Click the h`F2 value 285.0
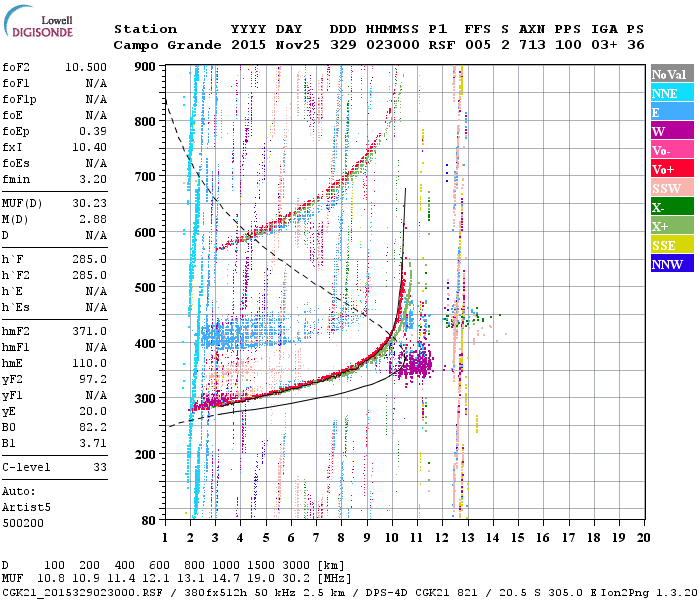This screenshot has width=700, height=600. point(89,275)
